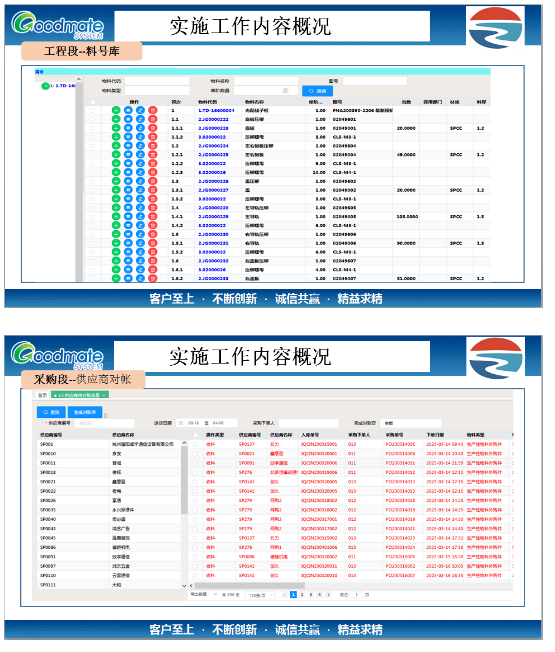Go to page 4 in pagination
This screenshot has height=652, width=555.
(x=320, y=595)
